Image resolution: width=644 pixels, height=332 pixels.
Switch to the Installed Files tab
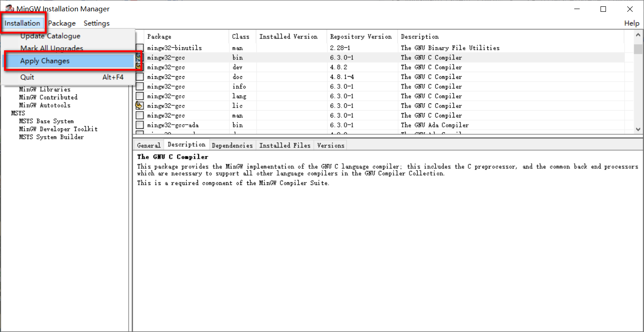click(x=285, y=145)
